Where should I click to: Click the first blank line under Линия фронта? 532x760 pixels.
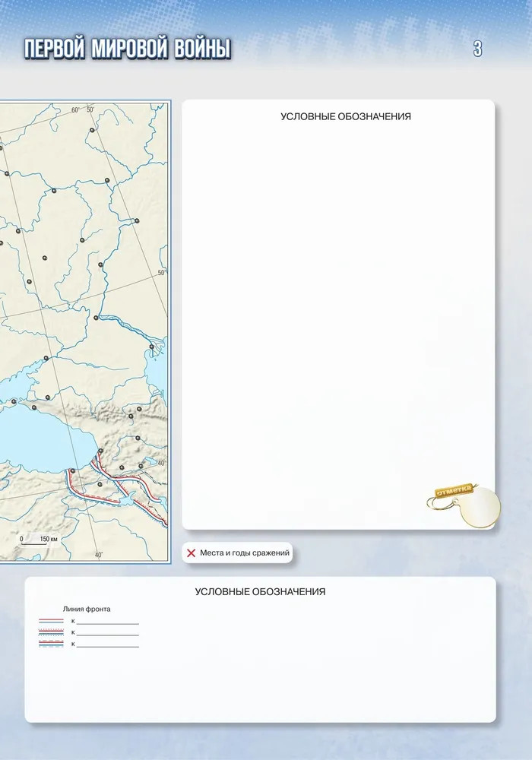(x=107, y=622)
